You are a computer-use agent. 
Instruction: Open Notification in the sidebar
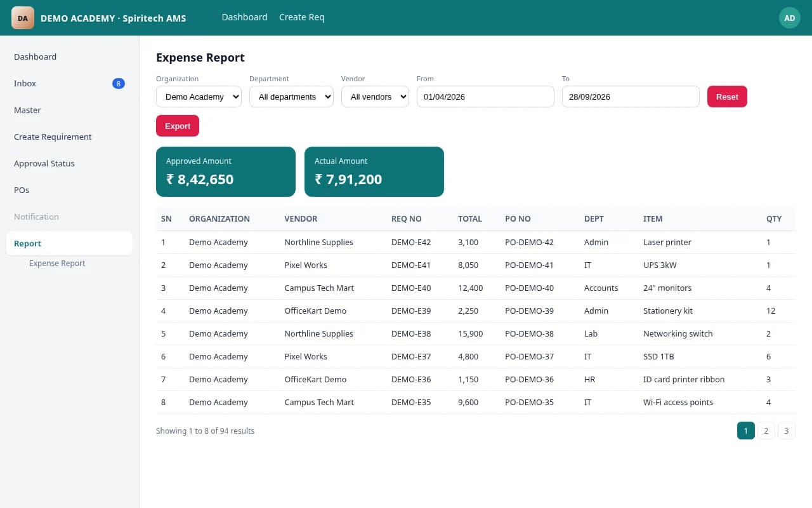[x=69, y=217]
